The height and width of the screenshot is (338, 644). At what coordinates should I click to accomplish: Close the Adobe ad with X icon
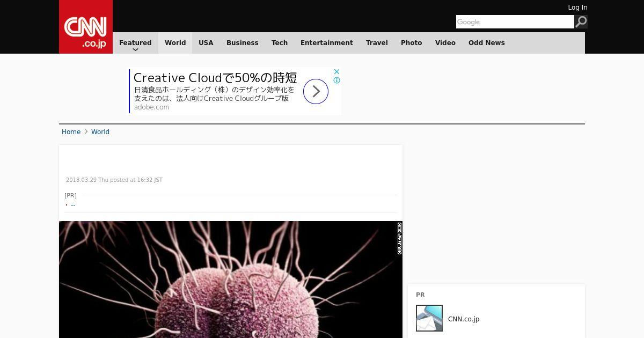336,71
